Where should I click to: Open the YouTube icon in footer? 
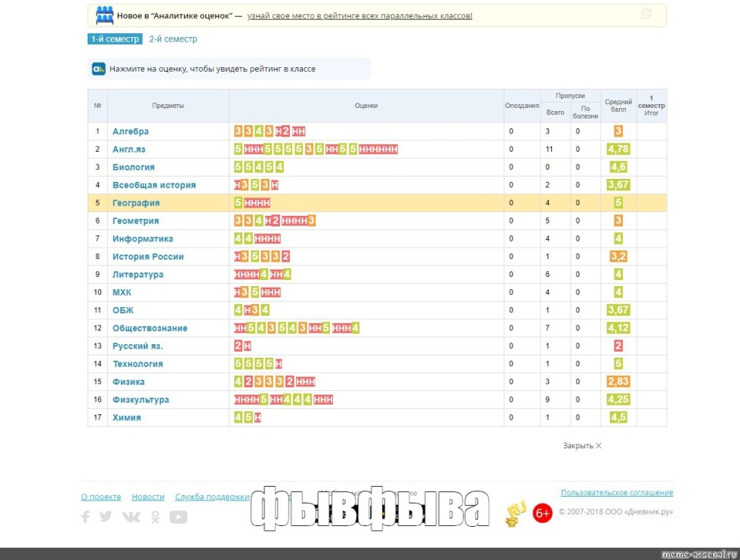pos(178,517)
